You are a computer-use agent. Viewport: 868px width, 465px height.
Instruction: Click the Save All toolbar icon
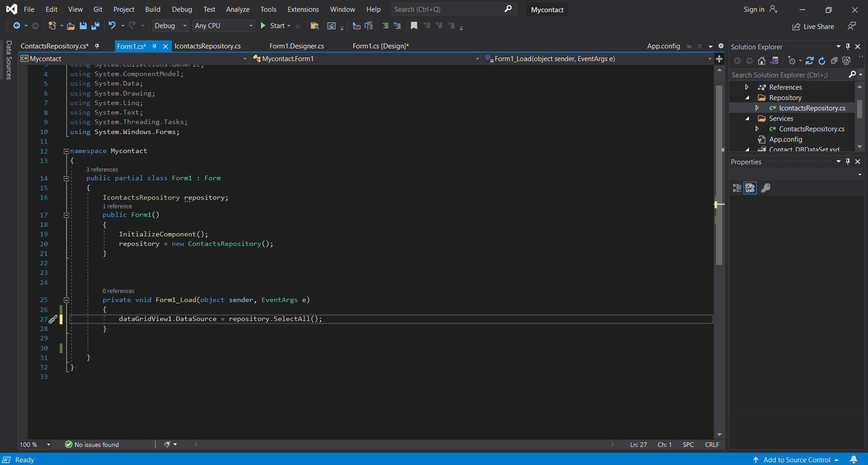point(95,26)
